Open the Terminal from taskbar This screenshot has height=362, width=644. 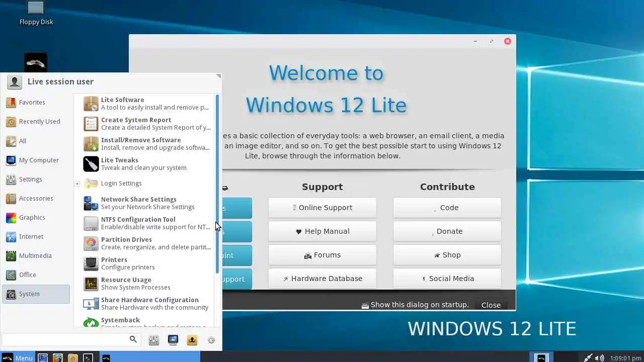[88, 358]
